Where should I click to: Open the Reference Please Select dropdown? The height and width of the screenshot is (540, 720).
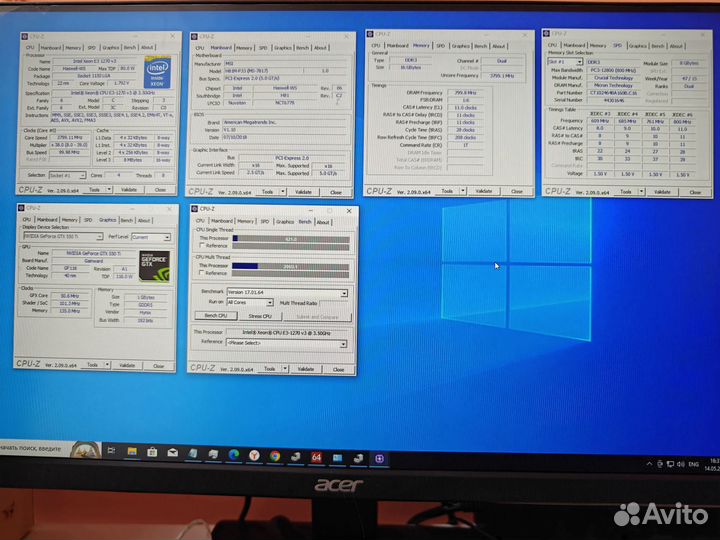tap(343, 344)
